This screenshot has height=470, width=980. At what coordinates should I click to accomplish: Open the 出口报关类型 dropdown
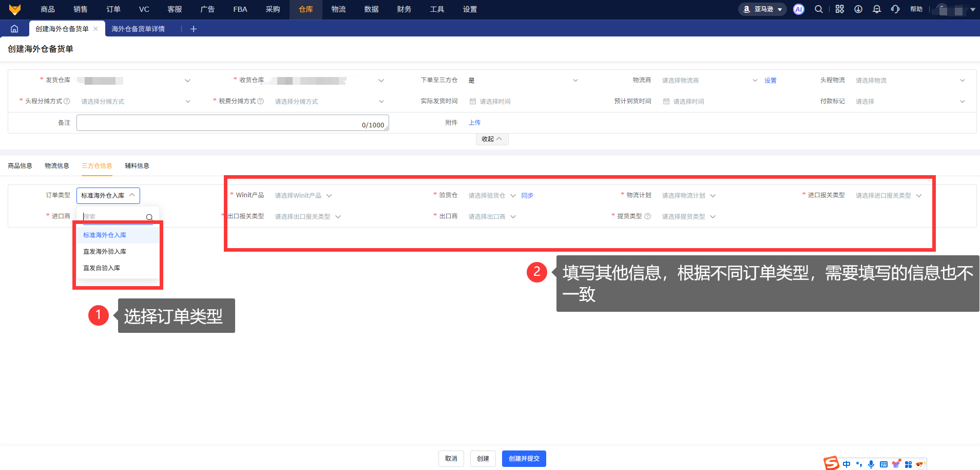(x=308, y=217)
